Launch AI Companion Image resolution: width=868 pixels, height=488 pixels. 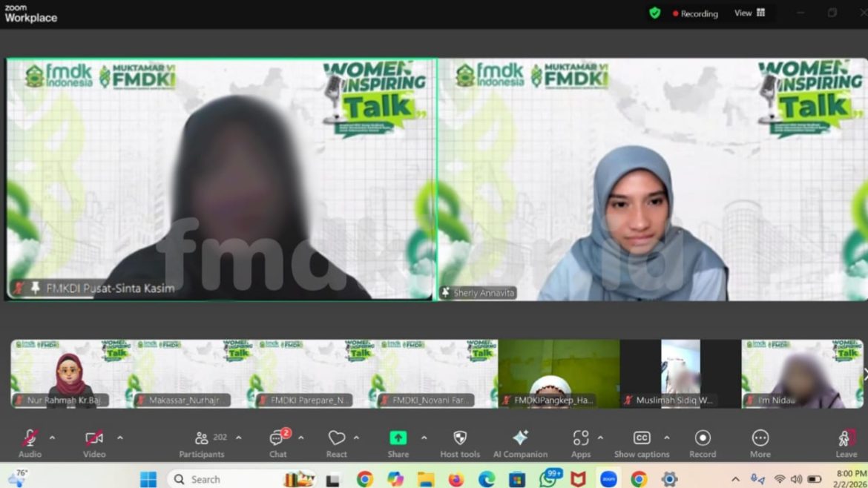pos(520,438)
